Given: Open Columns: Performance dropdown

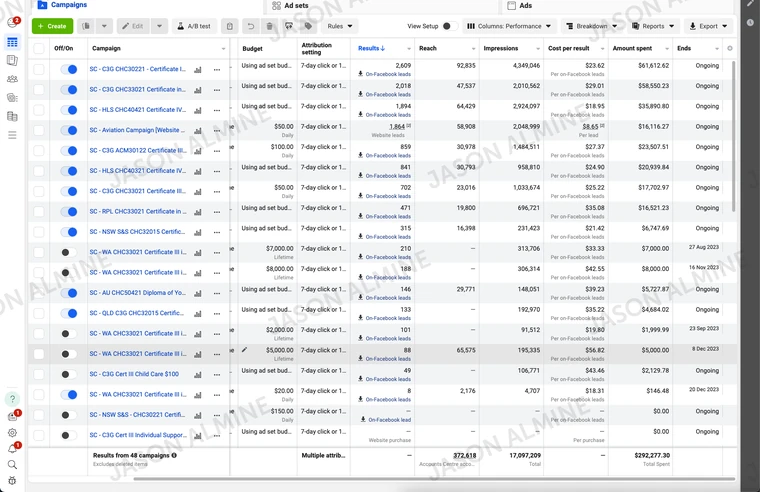Looking at the screenshot, I should 509,26.
